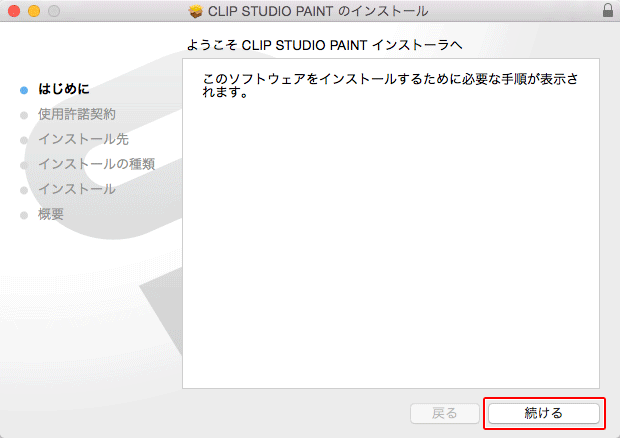Select the 使用許諾契約 step in the sidebar
This screenshot has width=620, height=438.
pos(77,114)
